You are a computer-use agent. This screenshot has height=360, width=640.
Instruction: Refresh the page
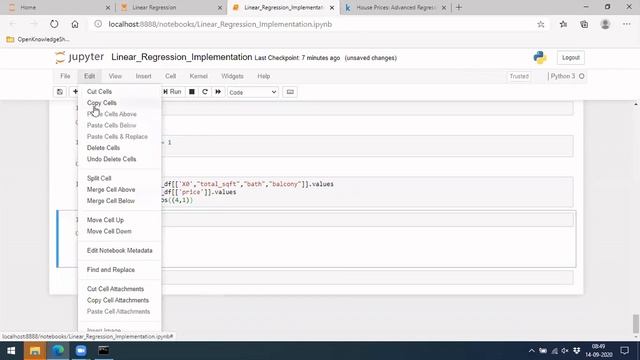coord(54,24)
